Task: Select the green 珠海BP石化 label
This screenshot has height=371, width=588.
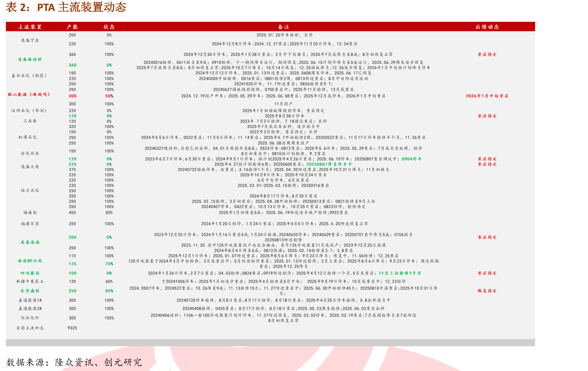Action: [30, 261]
